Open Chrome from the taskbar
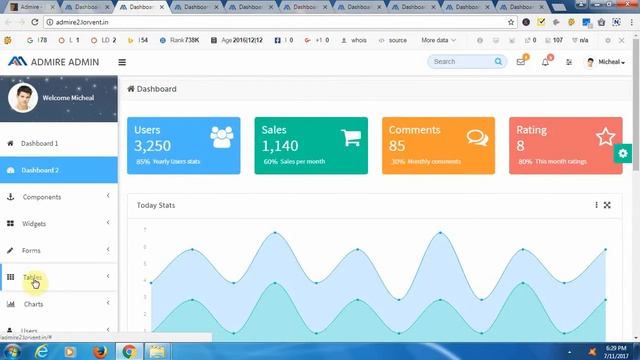Image resolution: width=640 pixels, height=360 pixels. (x=129, y=351)
